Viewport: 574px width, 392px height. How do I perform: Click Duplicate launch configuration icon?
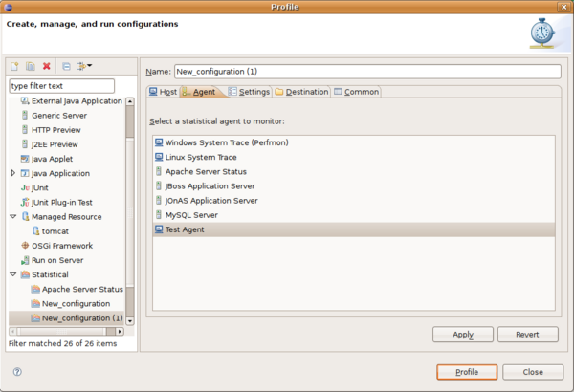pyautogui.click(x=31, y=66)
